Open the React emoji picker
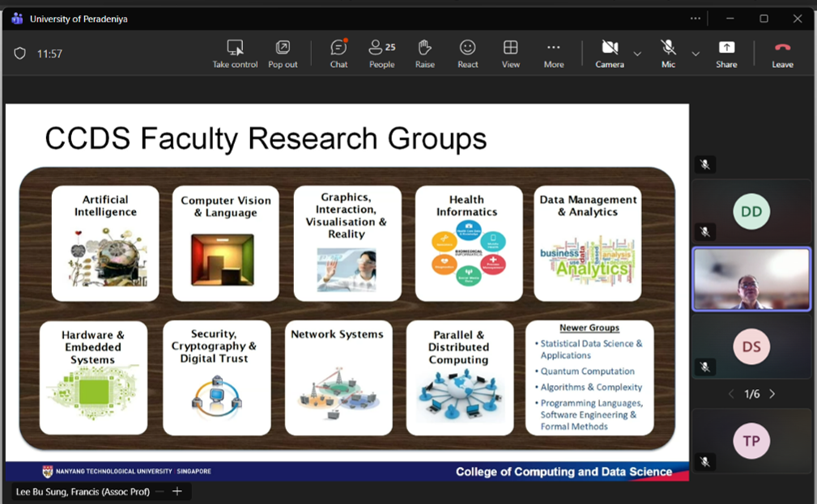This screenshot has width=817, height=504. click(x=467, y=53)
